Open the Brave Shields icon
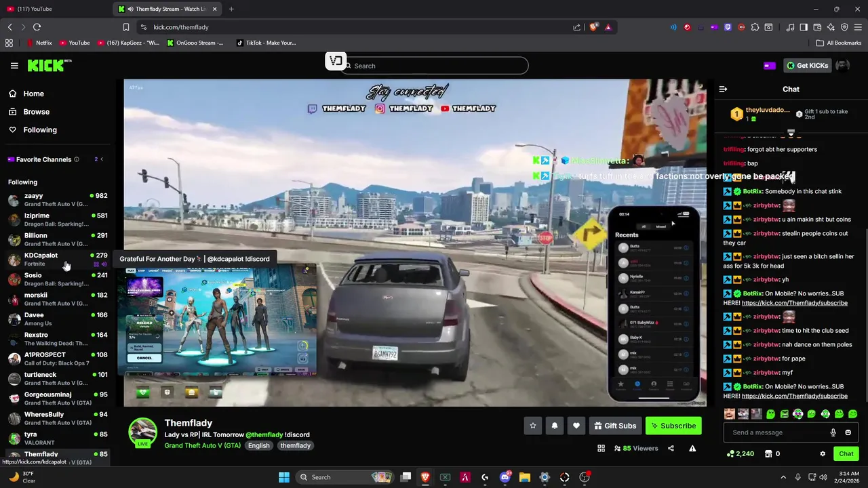 coord(594,27)
